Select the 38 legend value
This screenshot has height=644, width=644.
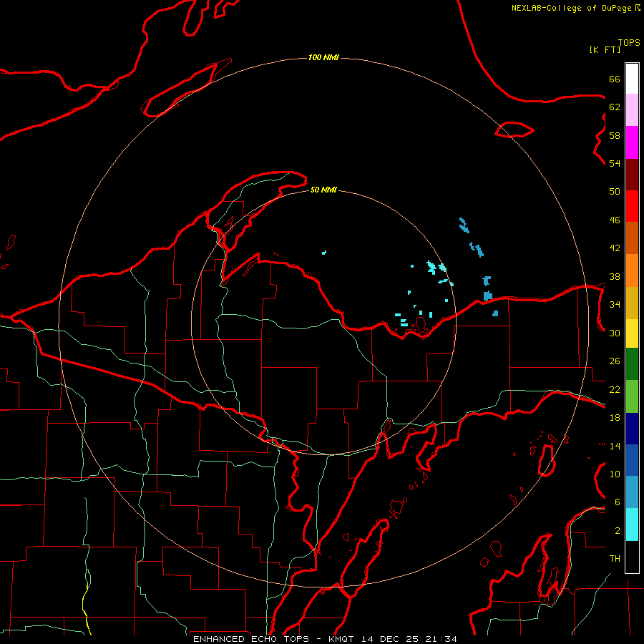coord(615,276)
